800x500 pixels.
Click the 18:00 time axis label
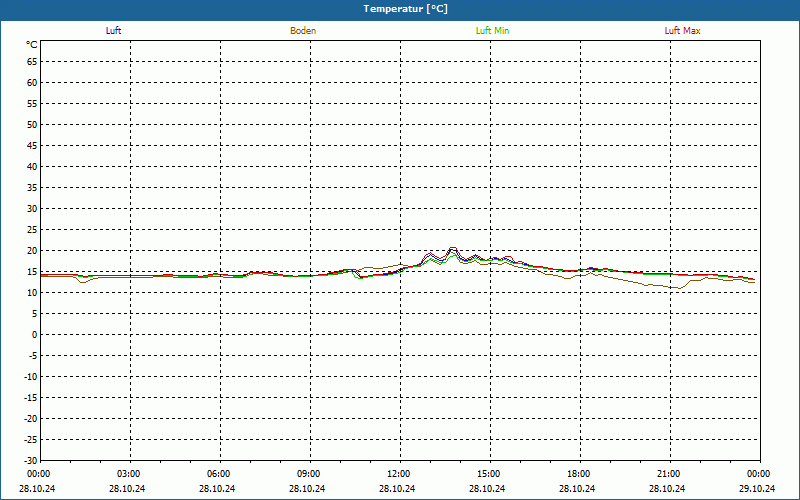tap(579, 474)
